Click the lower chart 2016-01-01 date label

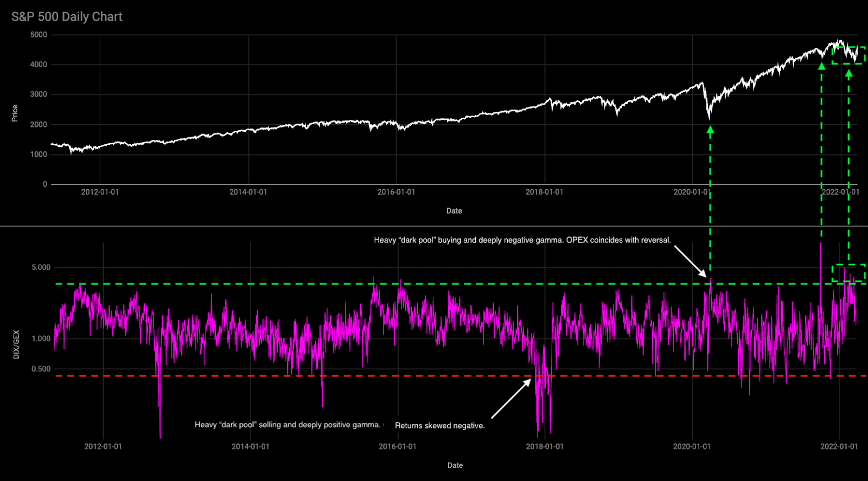coord(397,446)
